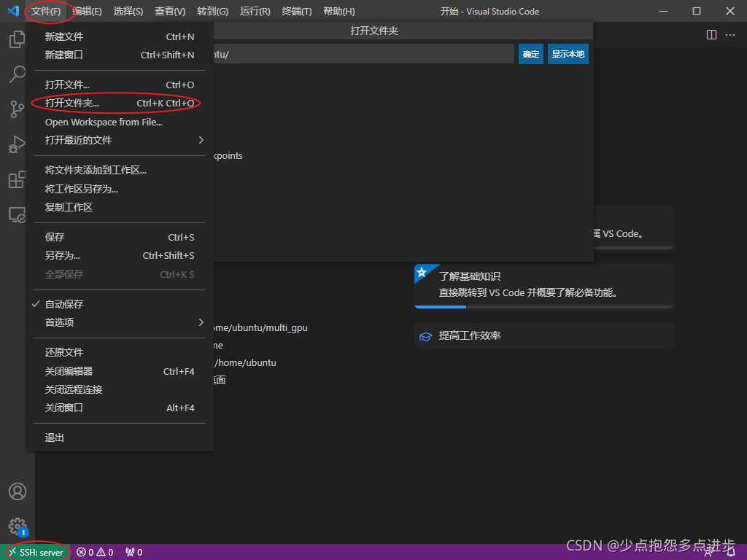747x560 pixels.
Task: Open the 文件(F) menu
Action: (46, 12)
